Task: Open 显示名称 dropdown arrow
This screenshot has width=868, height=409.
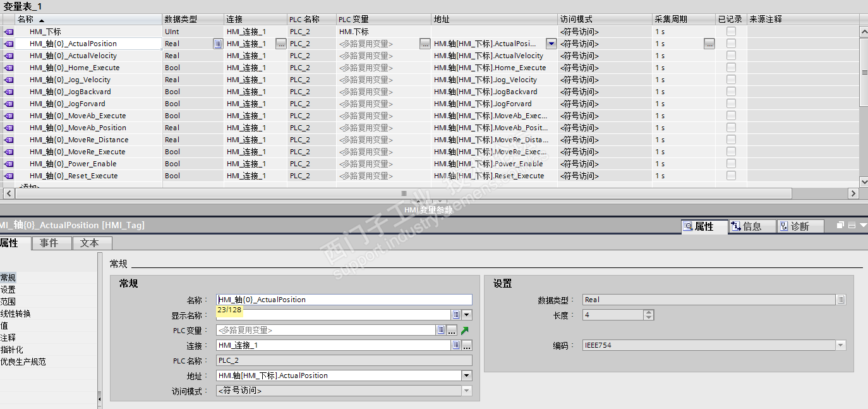Action: tap(467, 315)
